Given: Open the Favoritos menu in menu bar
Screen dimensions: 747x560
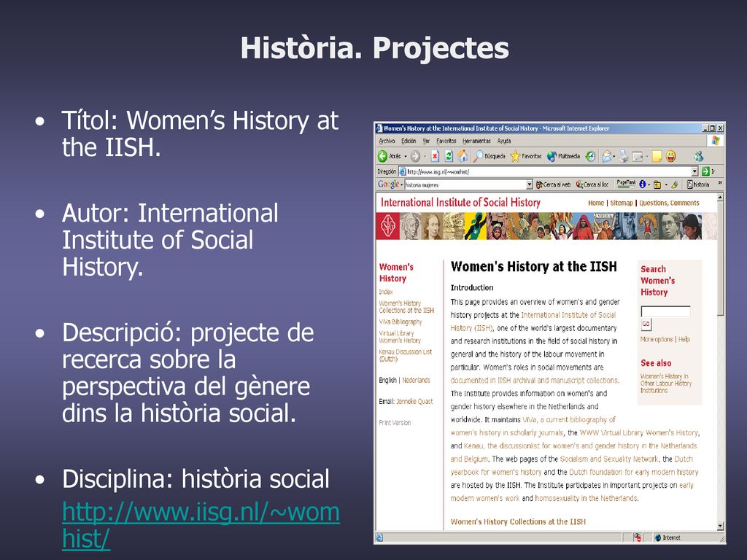Looking at the screenshot, I should pyautogui.click(x=446, y=141).
